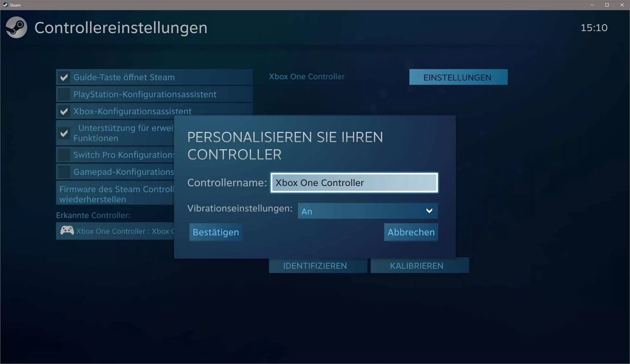
Task: Click the Steam logo icon beside Controllereinstellungen
Action: point(16,27)
